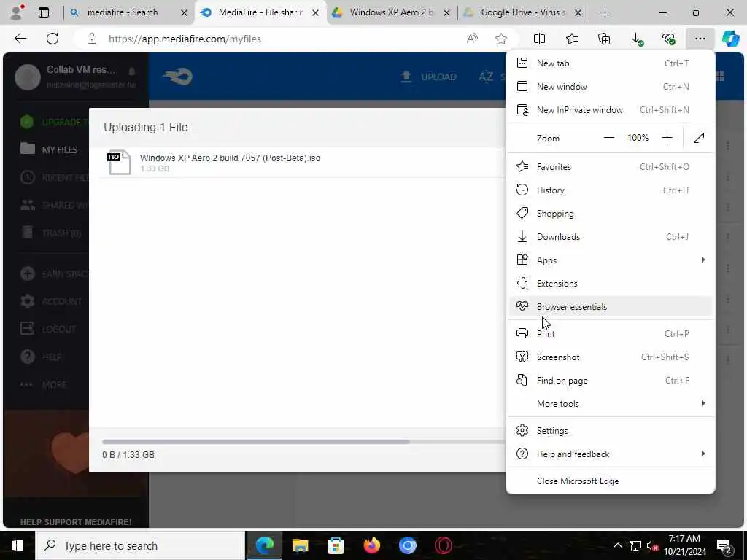Open Browser essentials heart toolbar icon
This screenshot has height=560, width=747.
(668, 39)
